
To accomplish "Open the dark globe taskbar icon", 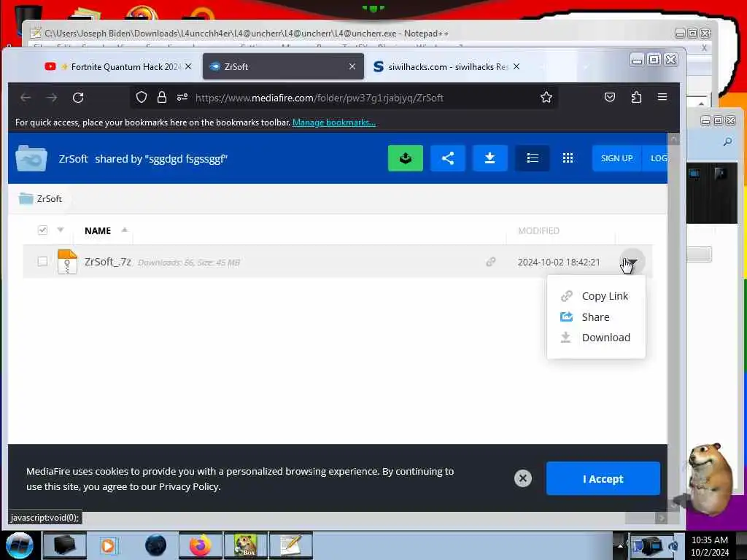I will point(155,545).
